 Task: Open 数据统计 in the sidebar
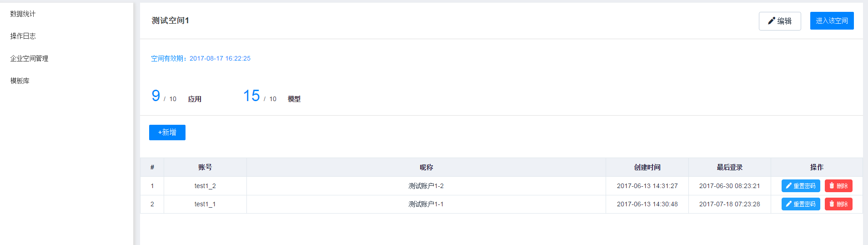23,14
